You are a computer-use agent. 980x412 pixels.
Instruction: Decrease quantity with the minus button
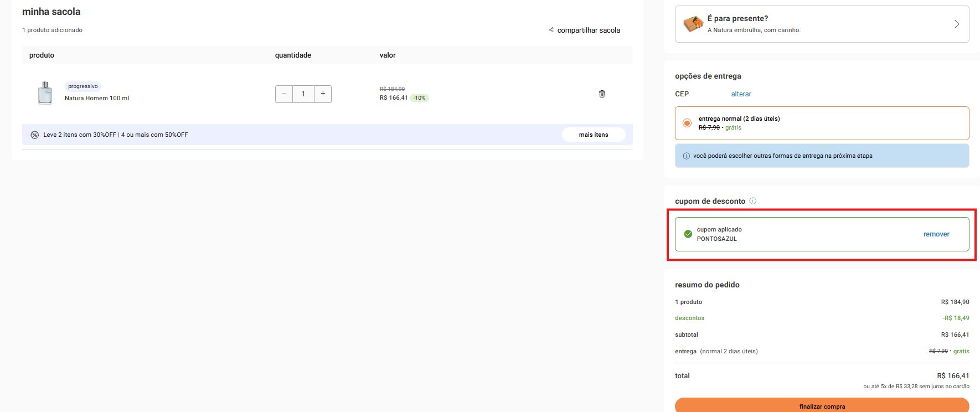point(284,94)
